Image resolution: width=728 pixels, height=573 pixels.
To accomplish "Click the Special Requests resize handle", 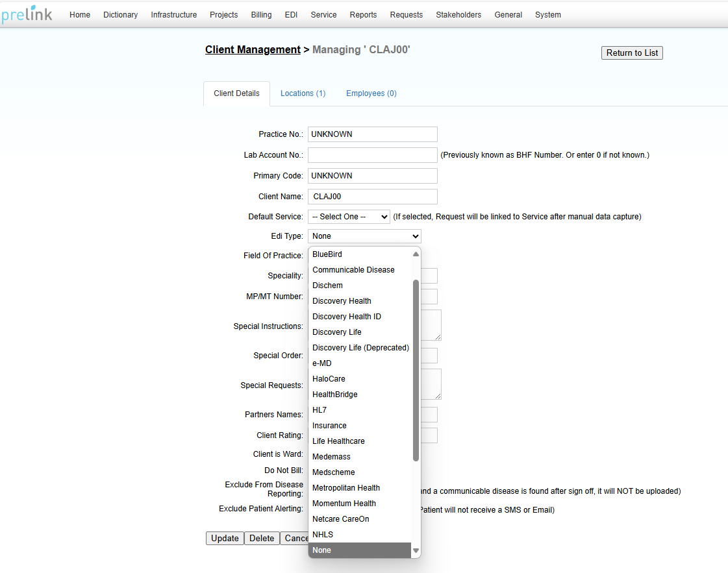I will coord(438,396).
